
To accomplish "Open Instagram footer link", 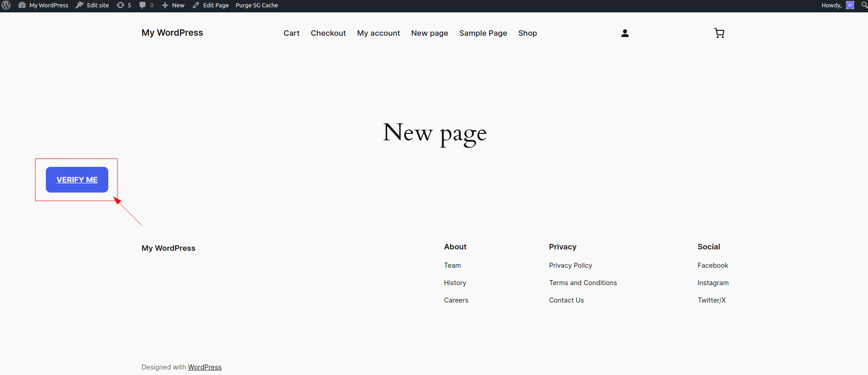I will coord(713,283).
